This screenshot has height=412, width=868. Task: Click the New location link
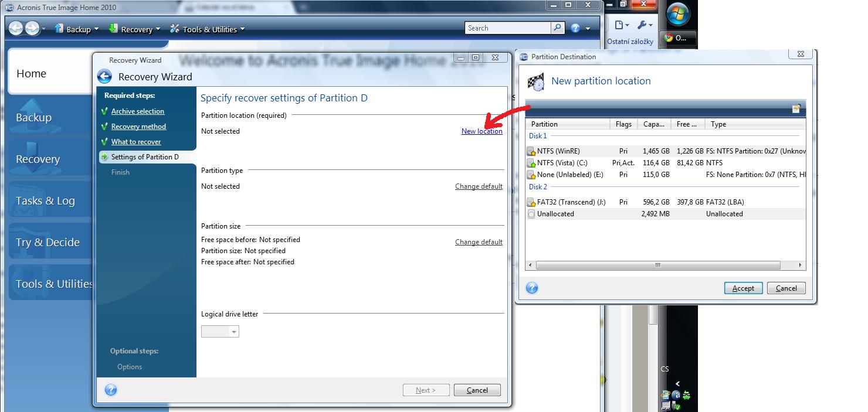pos(482,131)
